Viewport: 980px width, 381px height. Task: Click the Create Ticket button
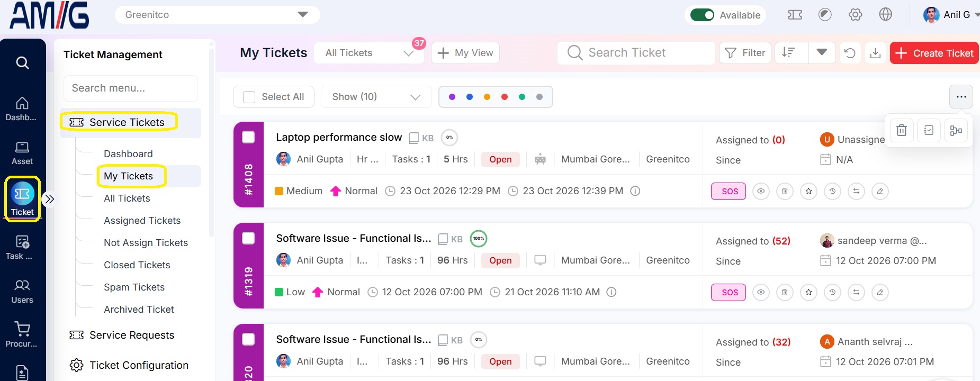point(934,53)
